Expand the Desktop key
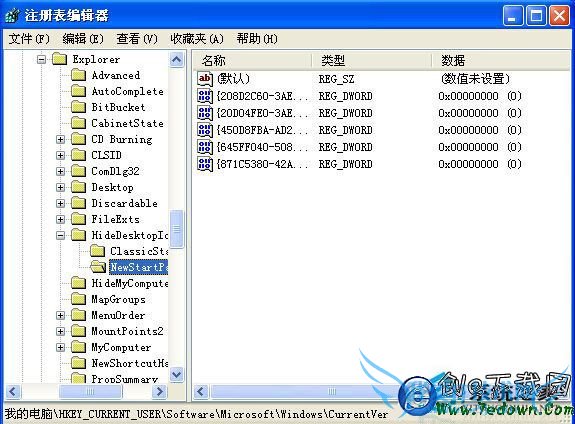Viewport: 575px width, 424px height. (x=61, y=187)
